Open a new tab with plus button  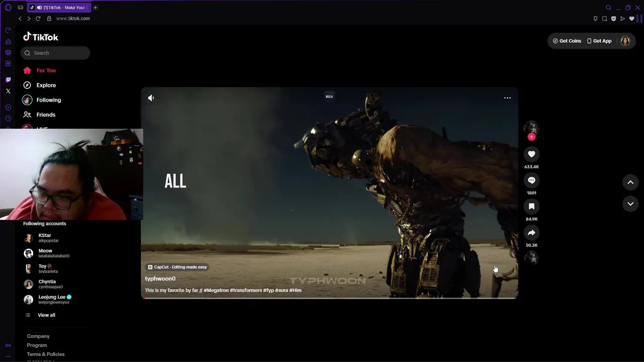tap(95, 8)
